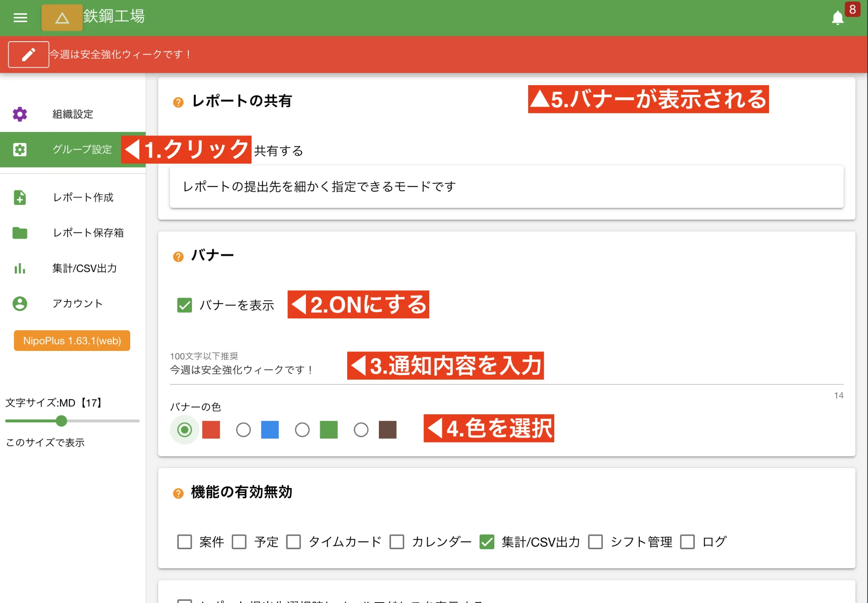Open アカウント via the person icon
Viewport: 868px width, 603px height.
(x=19, y=304)
